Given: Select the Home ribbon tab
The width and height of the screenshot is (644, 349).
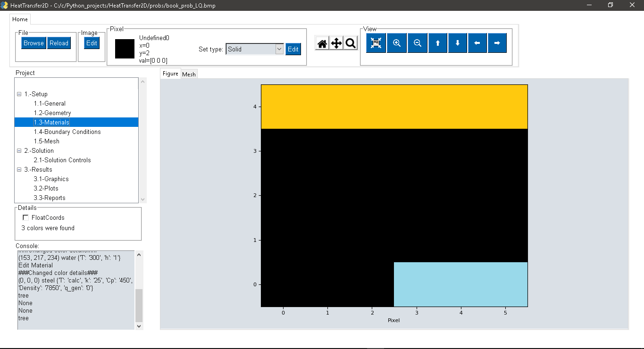Looking at the screenshot, I should click(x=20, y=19).
